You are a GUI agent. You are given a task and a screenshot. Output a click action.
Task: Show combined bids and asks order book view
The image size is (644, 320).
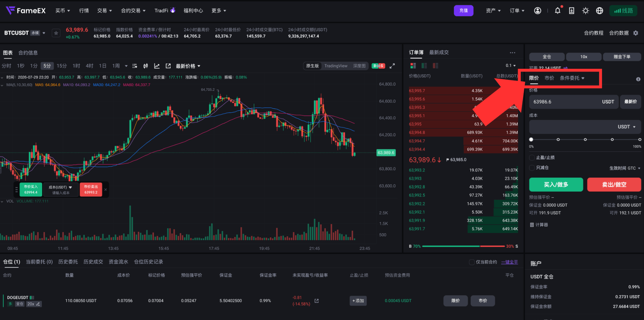tap(413, 65)
